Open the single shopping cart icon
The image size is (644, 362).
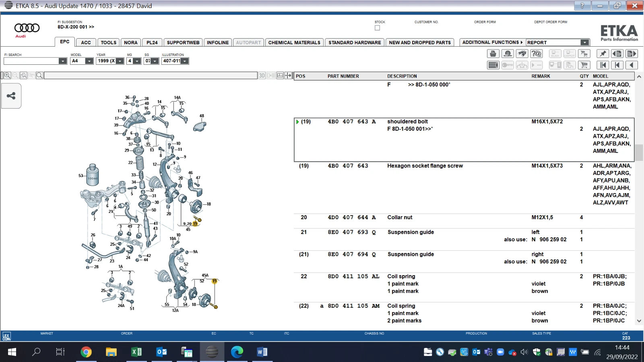[584, 65]
